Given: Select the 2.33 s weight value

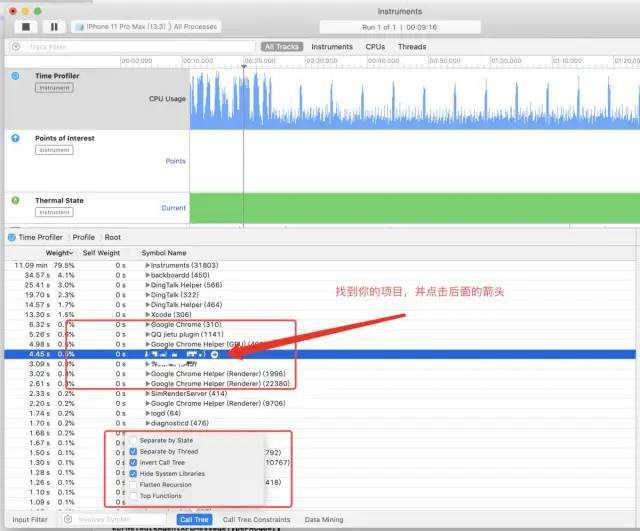Looking at the screenshot, I should click(x=40, y=393).
